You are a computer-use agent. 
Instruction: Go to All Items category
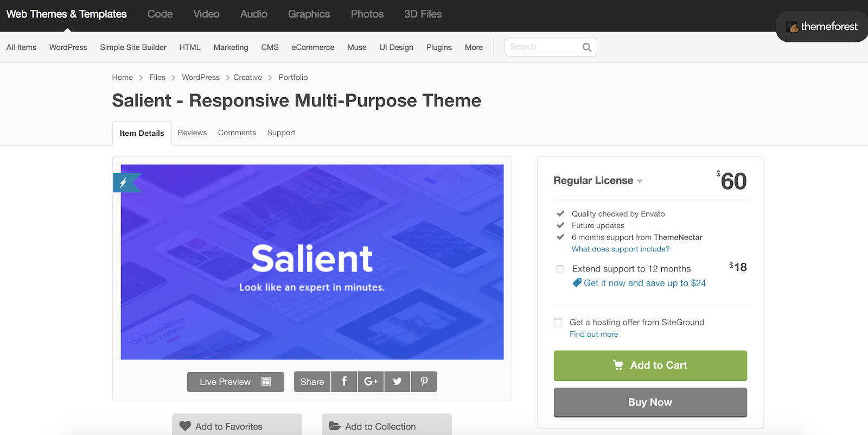tap(21, 47)
